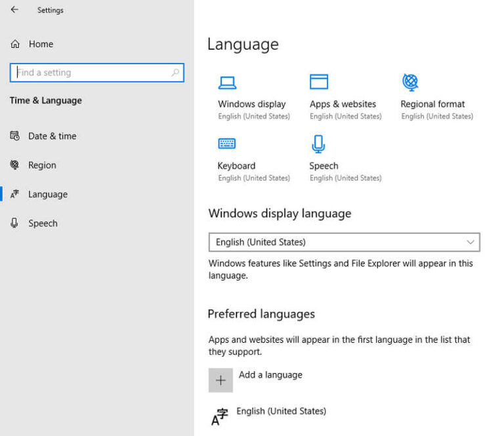Open Regional format tile label

[432, 104]
